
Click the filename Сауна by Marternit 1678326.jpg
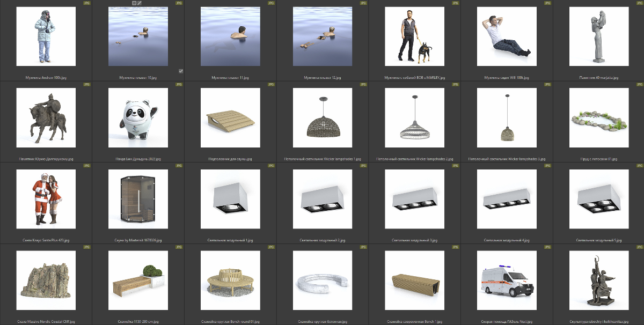click(138, 240)
